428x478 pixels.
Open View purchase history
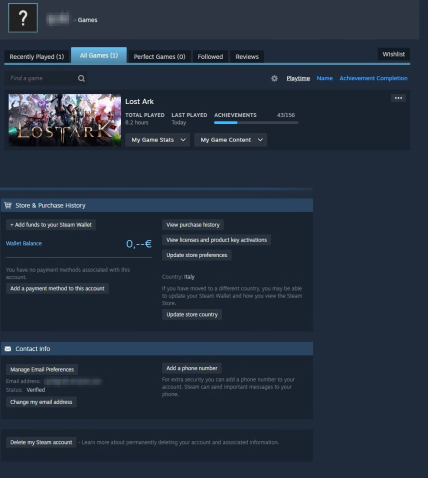click(193, 225)
